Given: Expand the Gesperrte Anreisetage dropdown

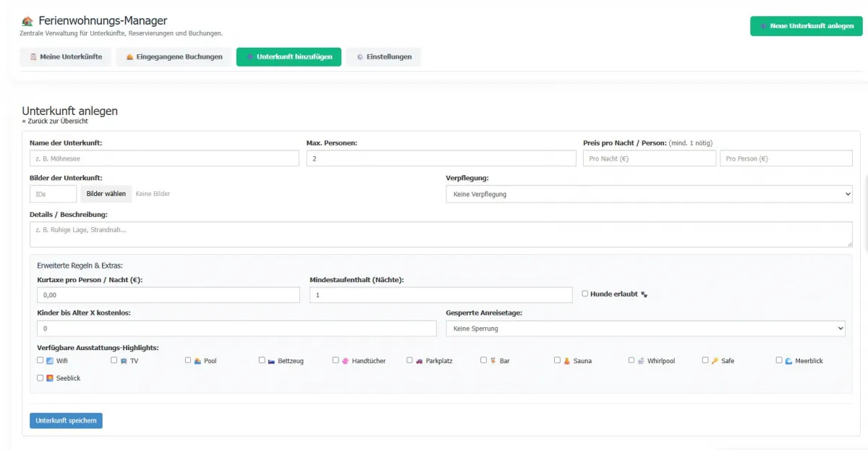Looking at the screenshot, I should tap(645, 328).
